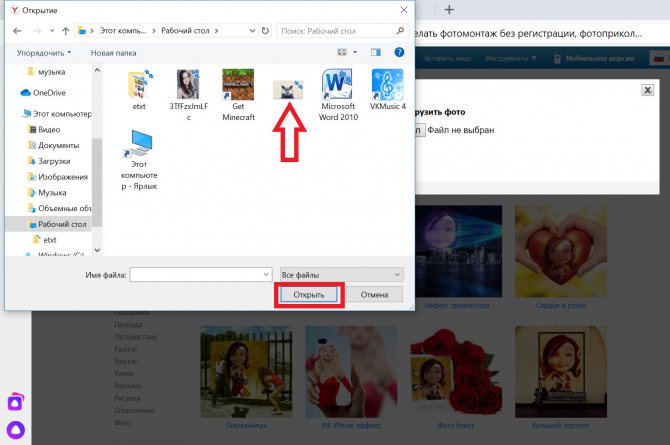Select OneDrive in the navigation pane
670x445 pixels.
(x=43, y=93)
